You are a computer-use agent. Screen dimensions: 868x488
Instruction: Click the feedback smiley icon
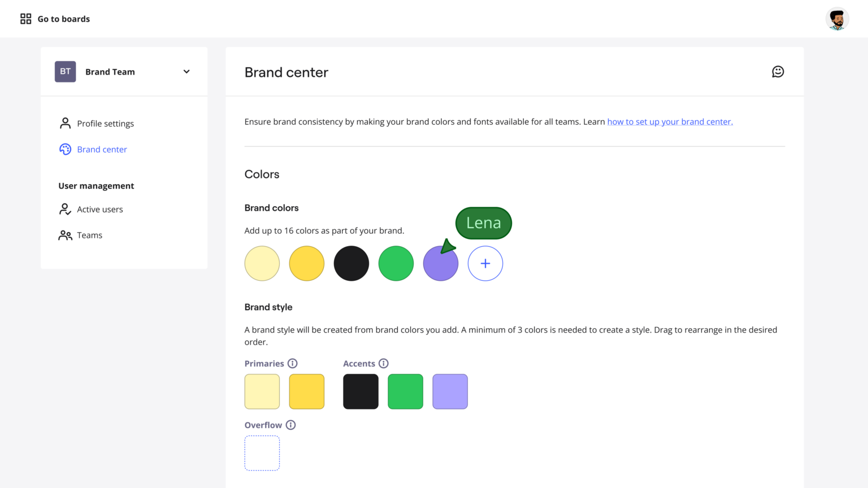point(778,72)
